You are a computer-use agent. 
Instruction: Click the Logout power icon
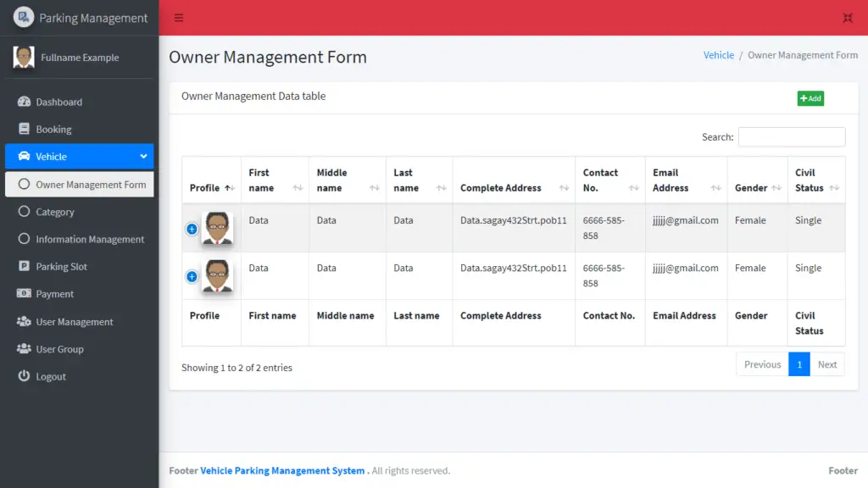[24, 376]
